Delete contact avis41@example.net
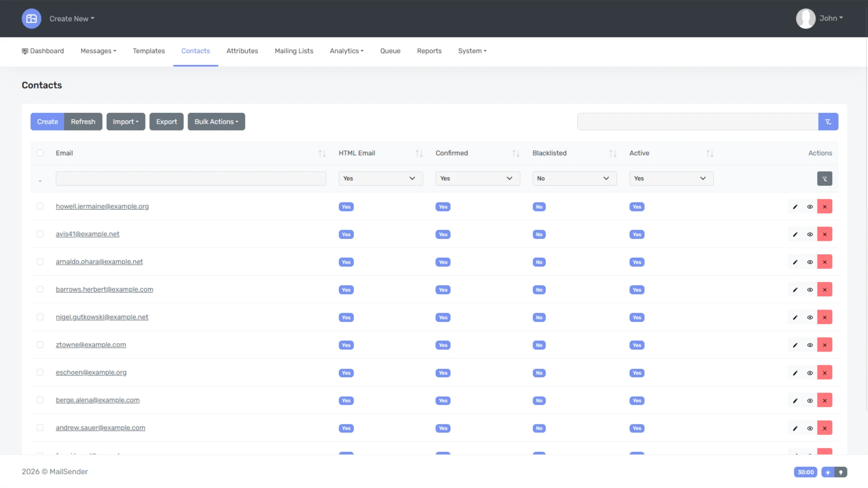Screen dimensions: 868x488 pyautogui.click(x=824, y=234)
